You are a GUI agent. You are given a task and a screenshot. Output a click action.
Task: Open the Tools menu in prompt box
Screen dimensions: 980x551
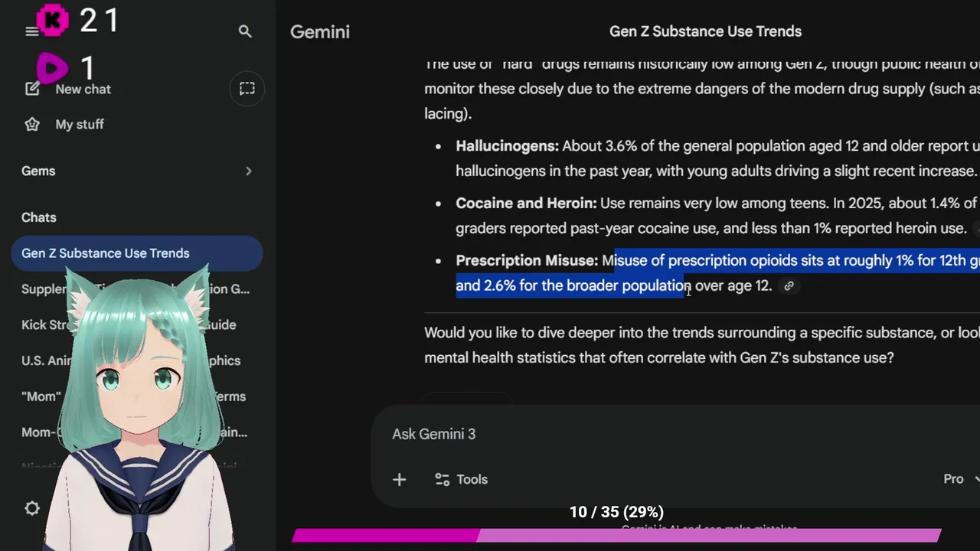pos(461,480)
